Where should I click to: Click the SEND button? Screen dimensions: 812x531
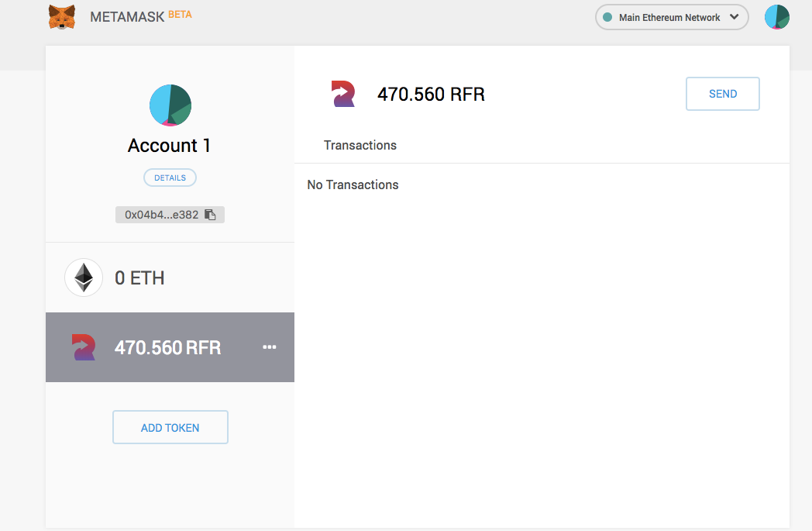[x=722, y=93]
